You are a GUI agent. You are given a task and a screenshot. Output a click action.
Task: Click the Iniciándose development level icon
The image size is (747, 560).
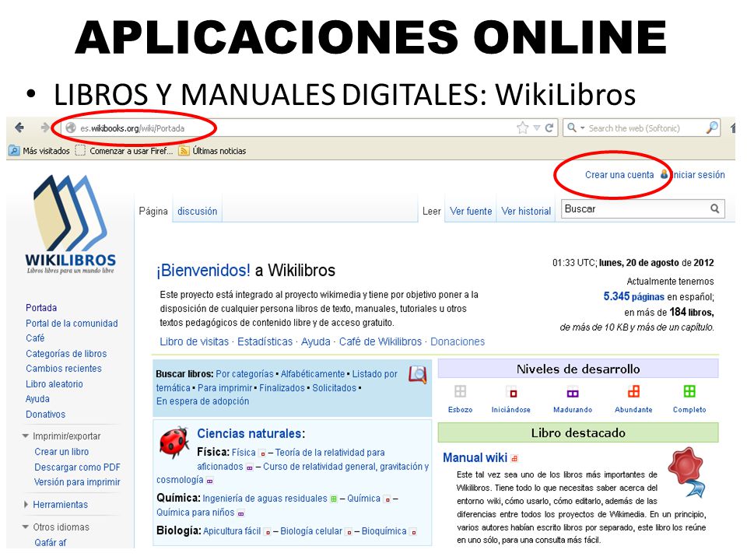tap(511, 392)
